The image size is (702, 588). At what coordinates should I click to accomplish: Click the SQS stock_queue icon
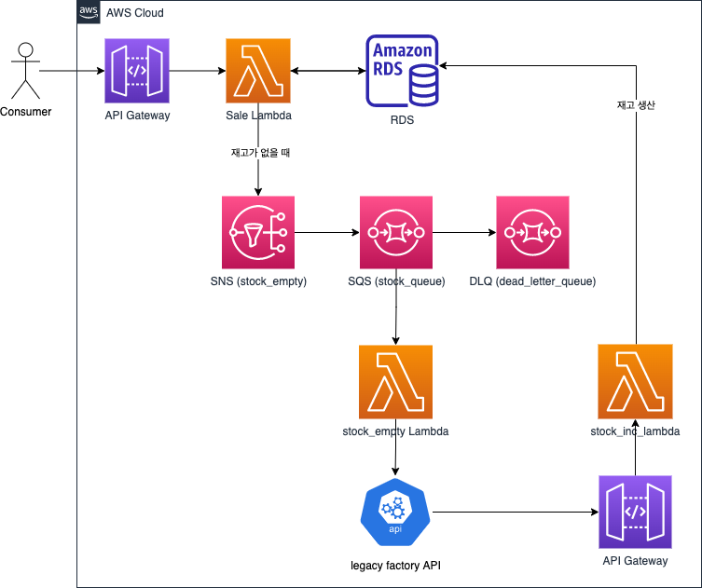point(396,232)
